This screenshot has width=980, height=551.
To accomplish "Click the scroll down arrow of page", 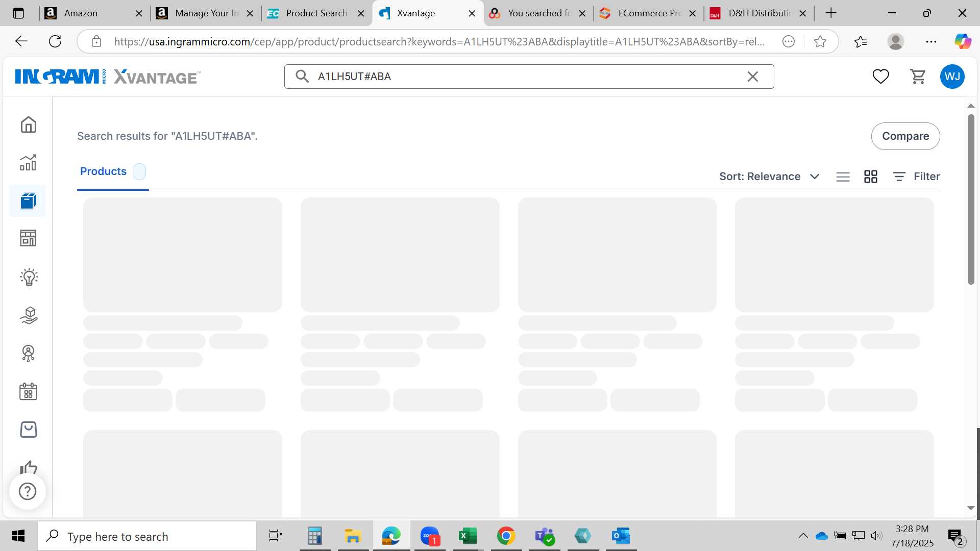I will (971, 508).
